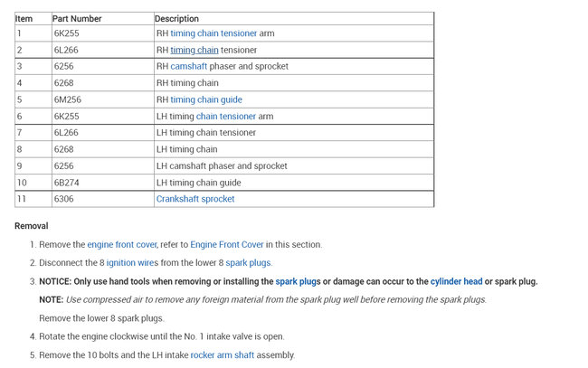Viewport: 588px width, 368px height.
Task: Click the underlined "timing chain" link in item 2
Action: click(194, 50)
